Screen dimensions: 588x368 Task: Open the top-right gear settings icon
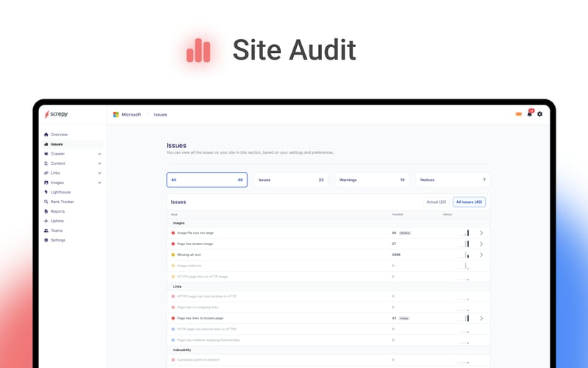pos(539,114)
